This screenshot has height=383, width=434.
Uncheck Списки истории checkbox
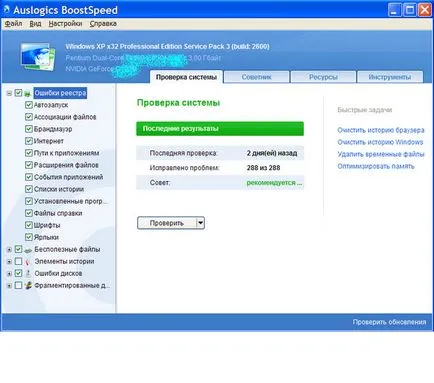29,189
